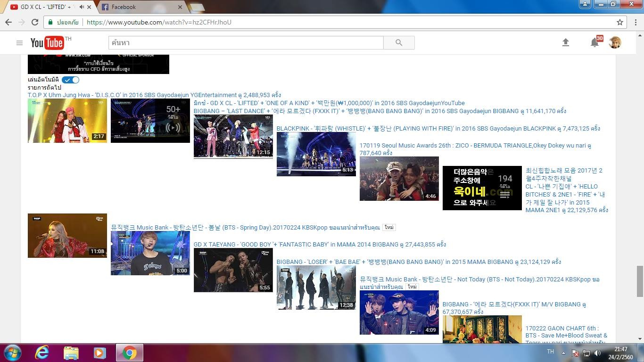This screenshot has height=362, width=644.
Task: Reload the YouTube page
Action: coord(34,22)
